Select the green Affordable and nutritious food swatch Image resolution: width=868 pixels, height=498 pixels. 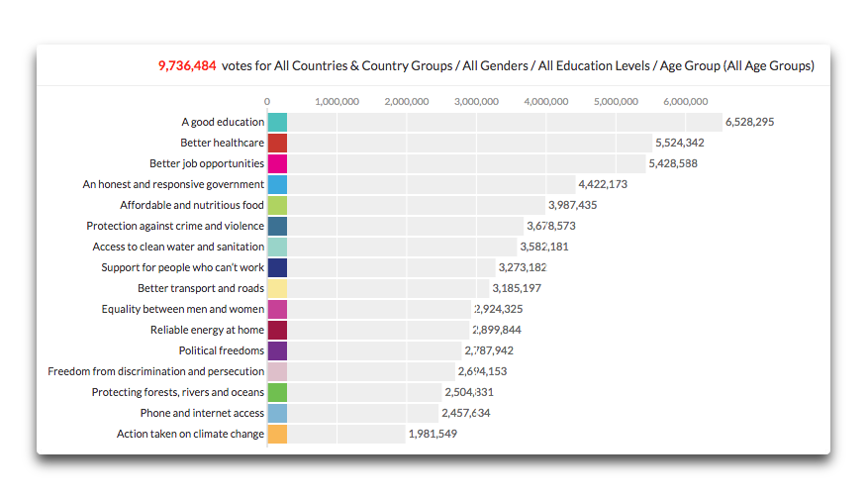click(x=277, y=205)
